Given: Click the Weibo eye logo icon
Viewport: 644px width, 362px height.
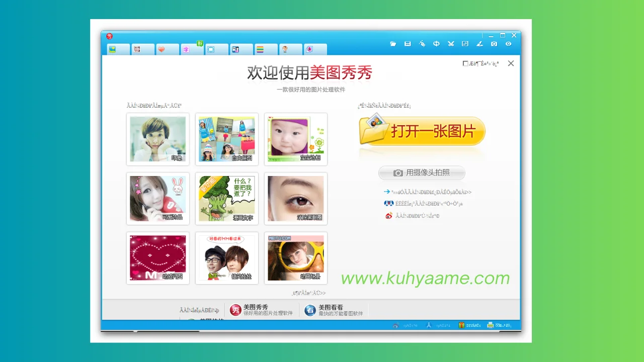Looking at the screenshot, I should coord(388,216).
